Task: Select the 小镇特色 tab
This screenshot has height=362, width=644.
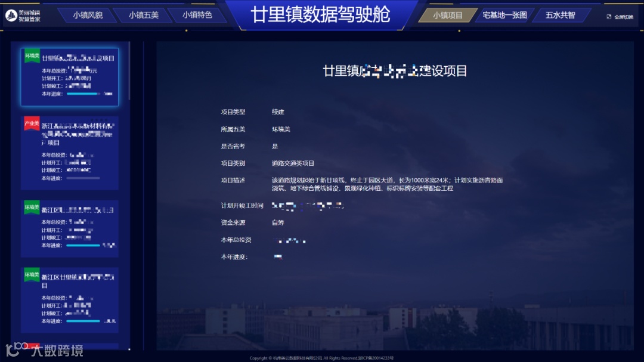Action: [x=197, y=15]
